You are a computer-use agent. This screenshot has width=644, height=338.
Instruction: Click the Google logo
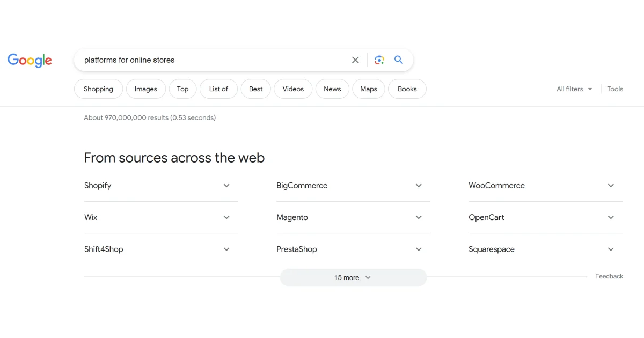(30, 60)
